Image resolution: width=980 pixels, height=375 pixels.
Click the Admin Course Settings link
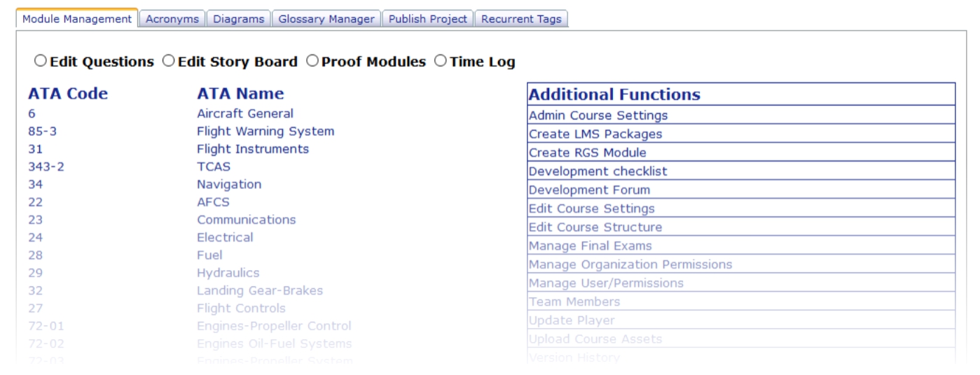coord(598,115)
